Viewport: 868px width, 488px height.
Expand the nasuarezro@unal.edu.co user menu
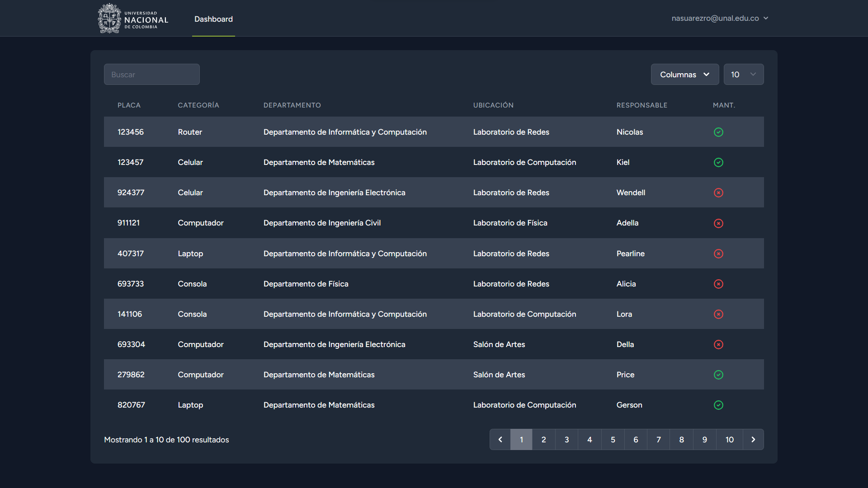(720, 18)
